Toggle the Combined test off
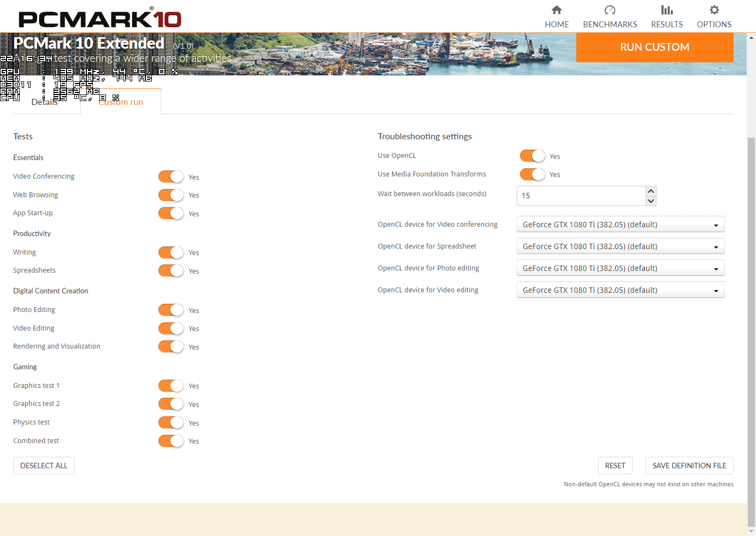The image size is (756, 536). tap(171, 440)
